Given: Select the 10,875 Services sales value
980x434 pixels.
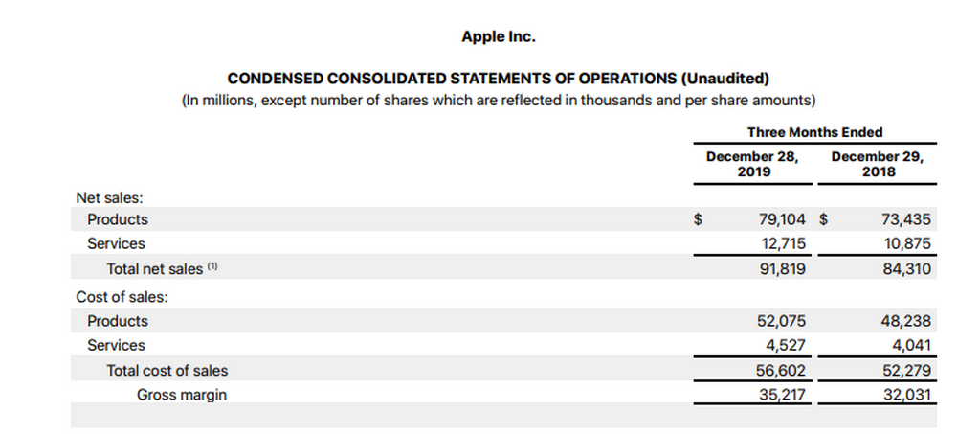Looking at the screenshot, I should [x=907, y=243].
